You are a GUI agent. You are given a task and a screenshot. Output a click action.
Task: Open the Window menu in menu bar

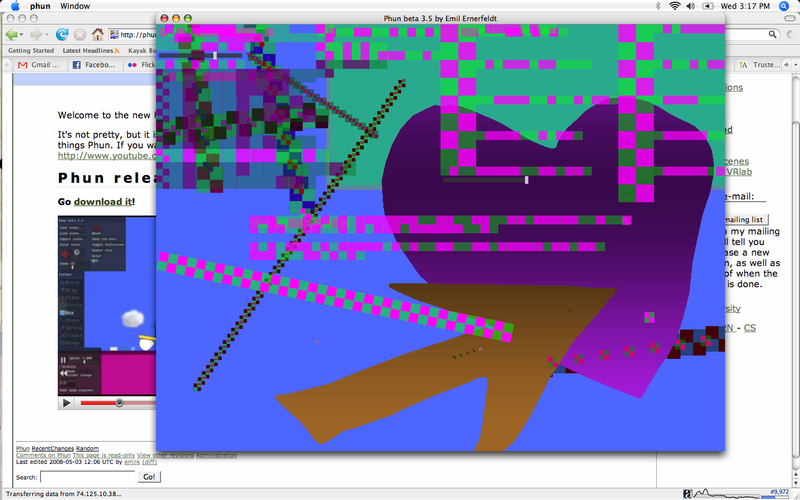click(75, 6)
